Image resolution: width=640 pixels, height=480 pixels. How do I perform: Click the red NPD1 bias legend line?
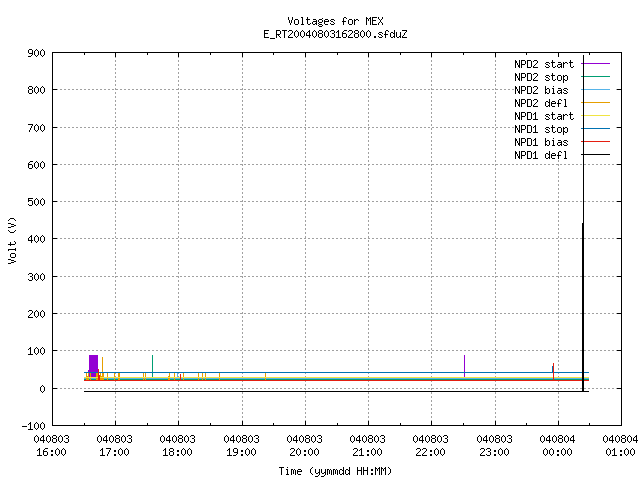tap(596, 142)
